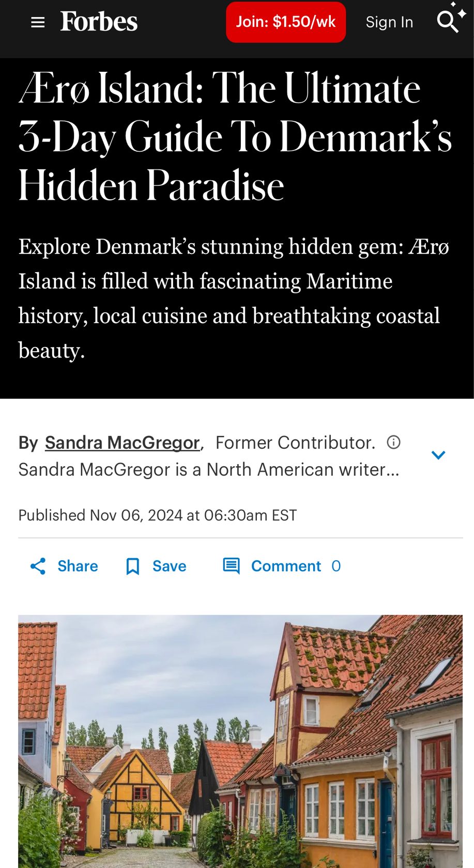Click the Published date line
Screen dimensions: 474x868
pos(158,515)
